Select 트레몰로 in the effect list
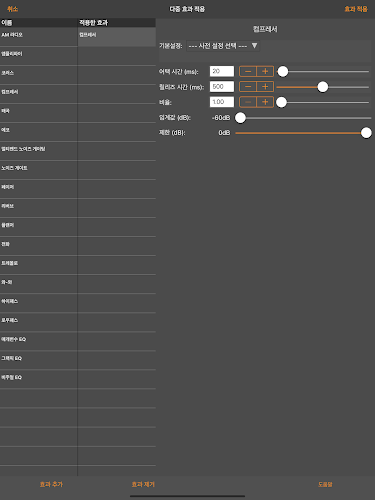Screen dimensions: 375x500 pos(39,265)
